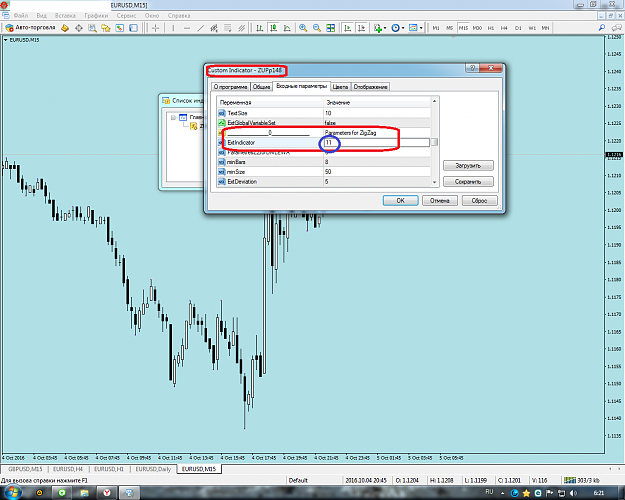Click the dialog help question-mark button

472,68
